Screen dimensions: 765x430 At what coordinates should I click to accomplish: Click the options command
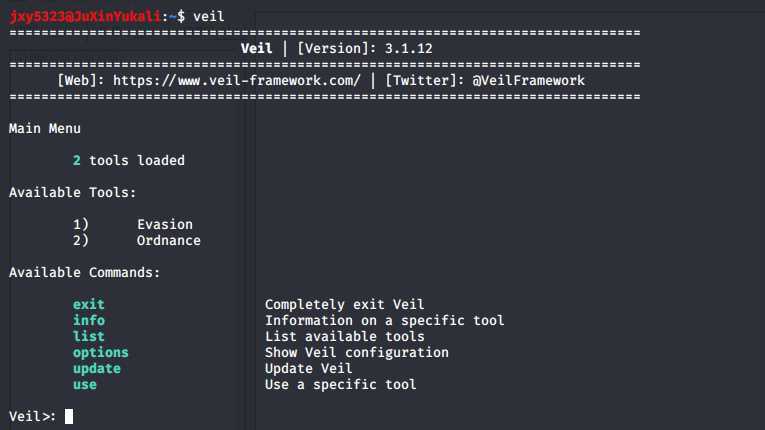coord(101,353)
